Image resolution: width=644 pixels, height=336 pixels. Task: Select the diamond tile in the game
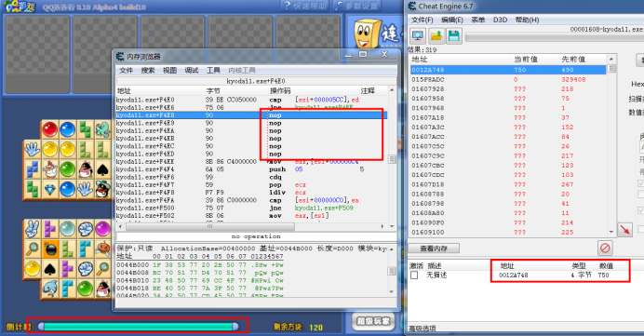click(50, 189)
